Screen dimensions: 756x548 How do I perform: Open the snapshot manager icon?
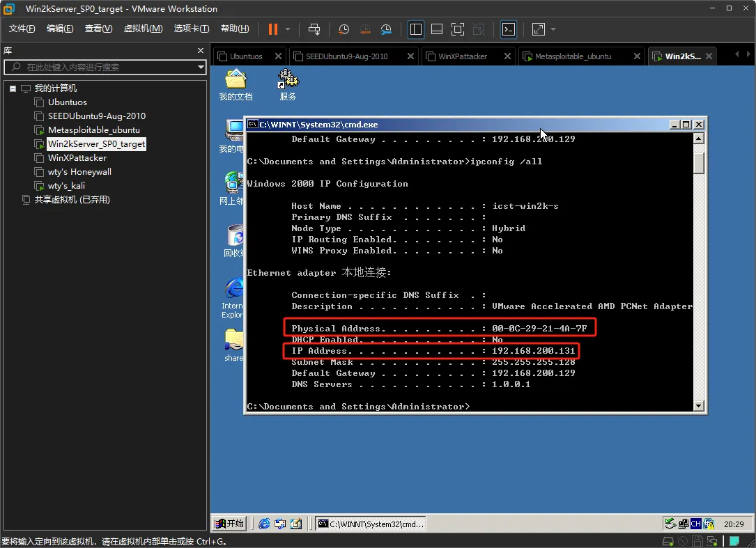[386, 29]
